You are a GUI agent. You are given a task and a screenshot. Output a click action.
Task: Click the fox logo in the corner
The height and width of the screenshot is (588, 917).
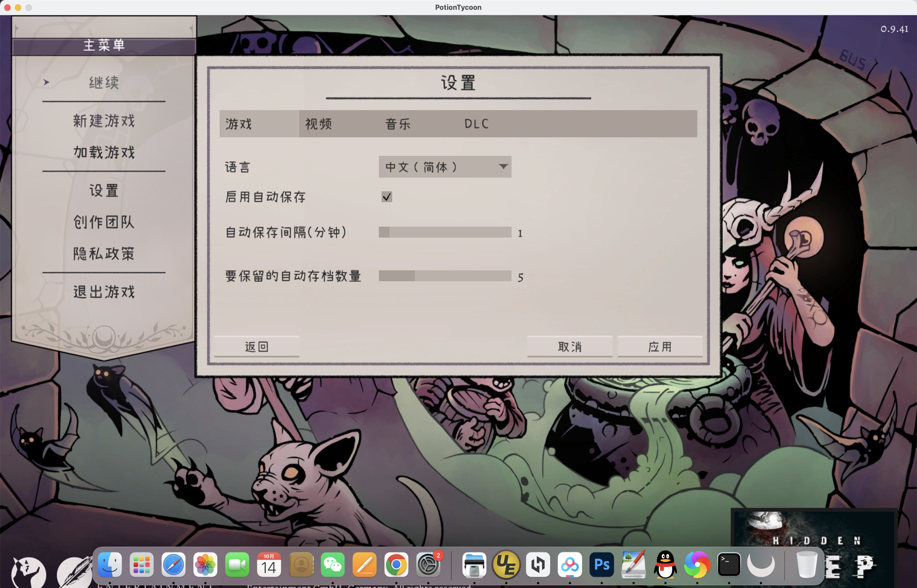[28, 573]
